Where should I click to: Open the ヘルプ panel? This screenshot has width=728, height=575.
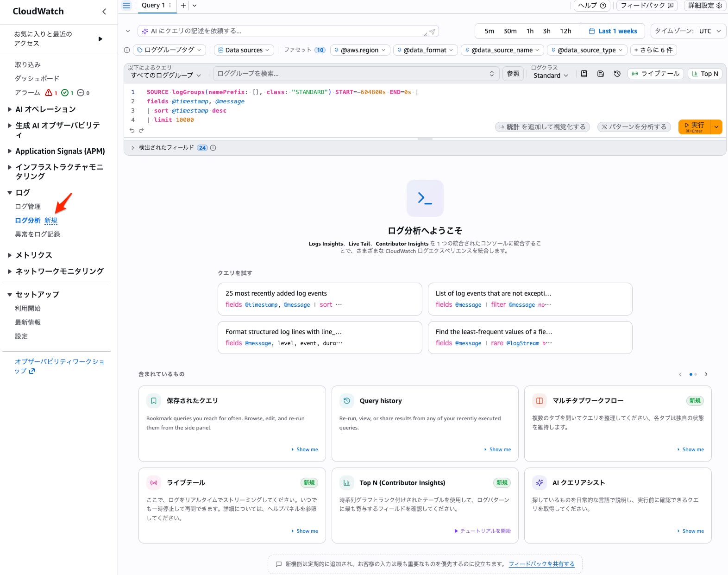(592, 6)
